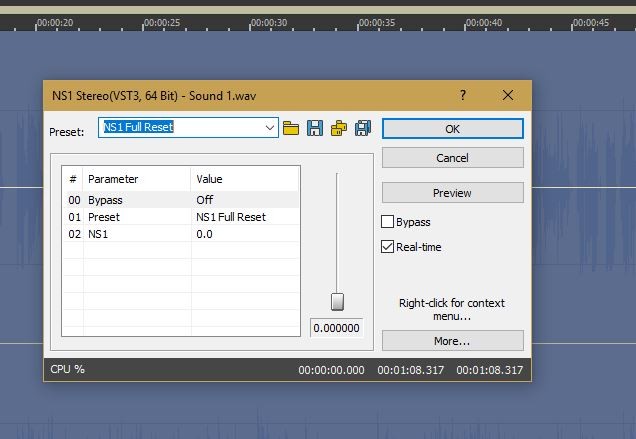Click the NS1 Full Reset table value
Image resolution: width=636 pixels, height=439 pixels.
(231, 217)
